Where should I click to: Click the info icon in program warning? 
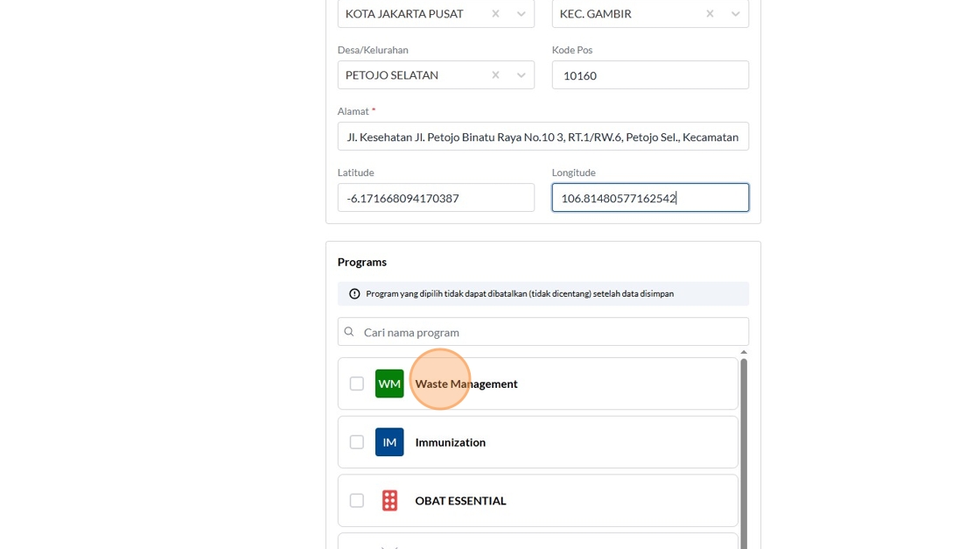pos(354,294)
